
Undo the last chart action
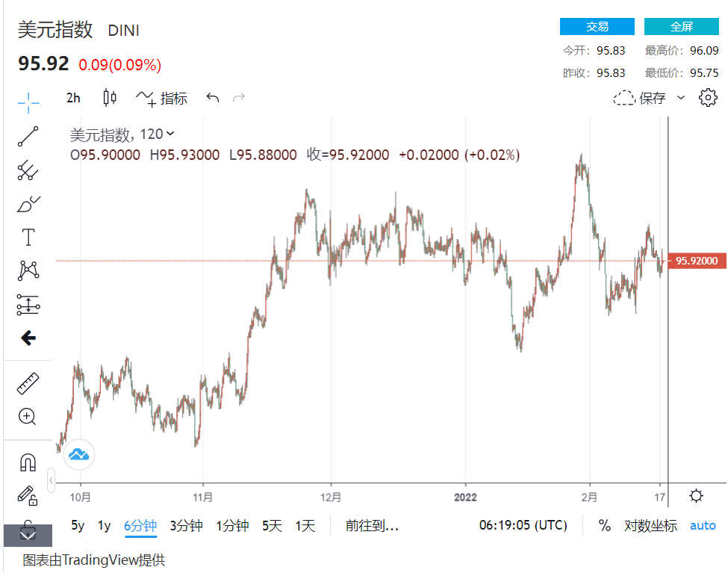tap(213, 98)
